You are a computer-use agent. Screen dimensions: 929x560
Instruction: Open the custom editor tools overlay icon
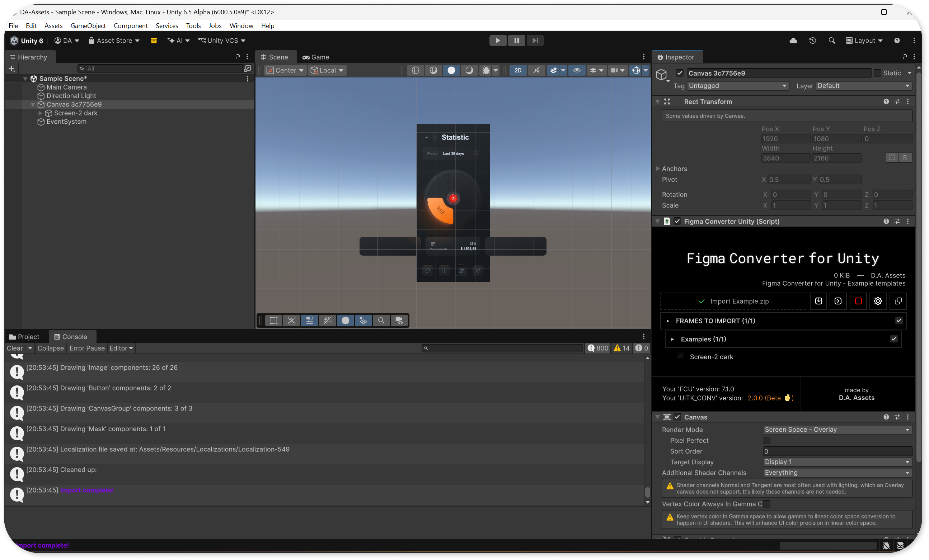tap(291, 321)
